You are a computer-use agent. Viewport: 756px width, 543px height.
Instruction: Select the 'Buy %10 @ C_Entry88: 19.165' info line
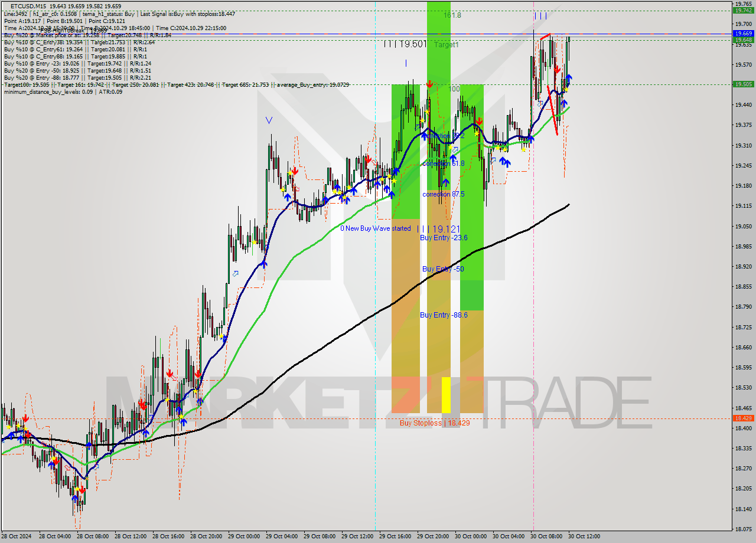tap(77, 57)
